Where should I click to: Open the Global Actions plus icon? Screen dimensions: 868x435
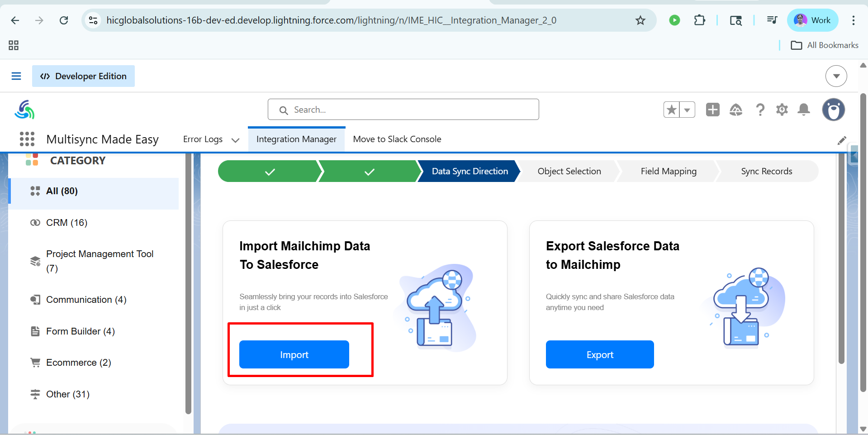tap(712, 110)
